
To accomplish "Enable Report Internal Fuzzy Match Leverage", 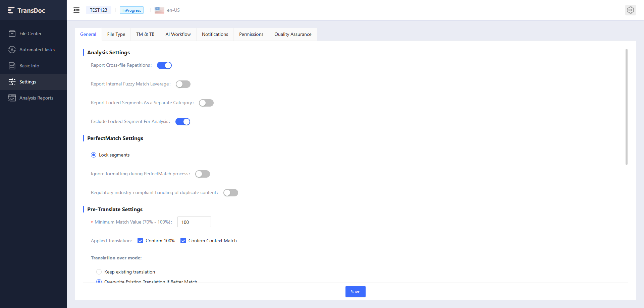I will [183, 84].
